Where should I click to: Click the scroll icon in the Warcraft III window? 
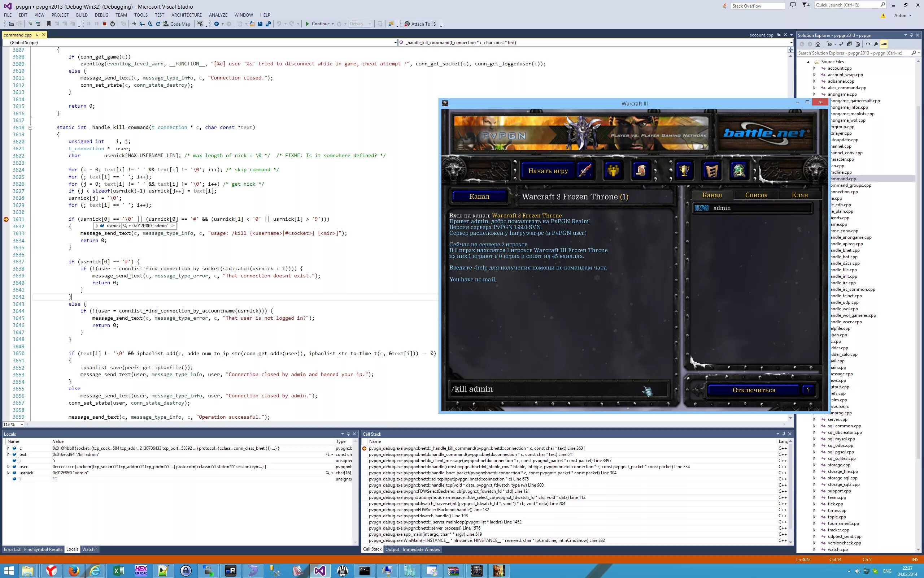pos(641,171)
